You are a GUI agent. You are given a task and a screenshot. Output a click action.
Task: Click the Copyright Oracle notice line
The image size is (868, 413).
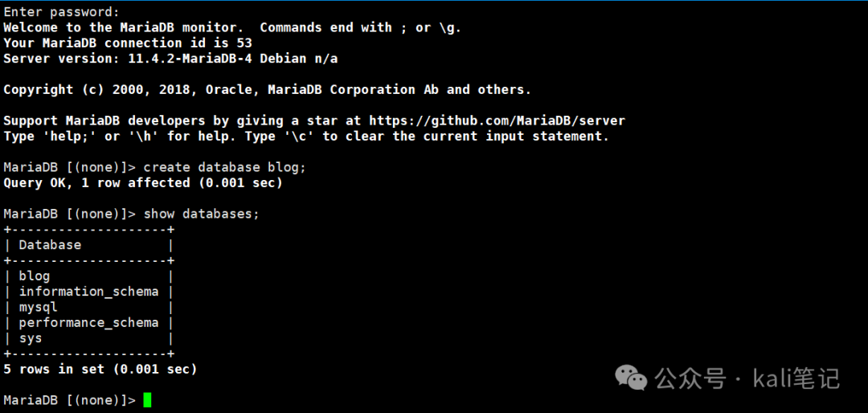coord(268,89)
